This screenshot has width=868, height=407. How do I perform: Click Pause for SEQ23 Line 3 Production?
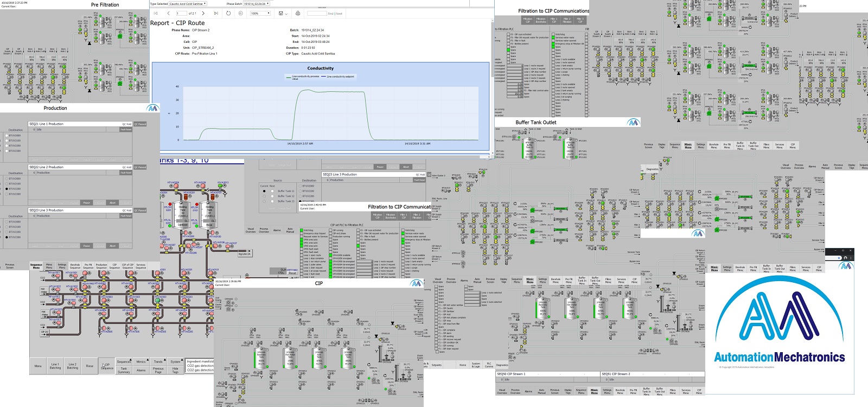[87, 246]
